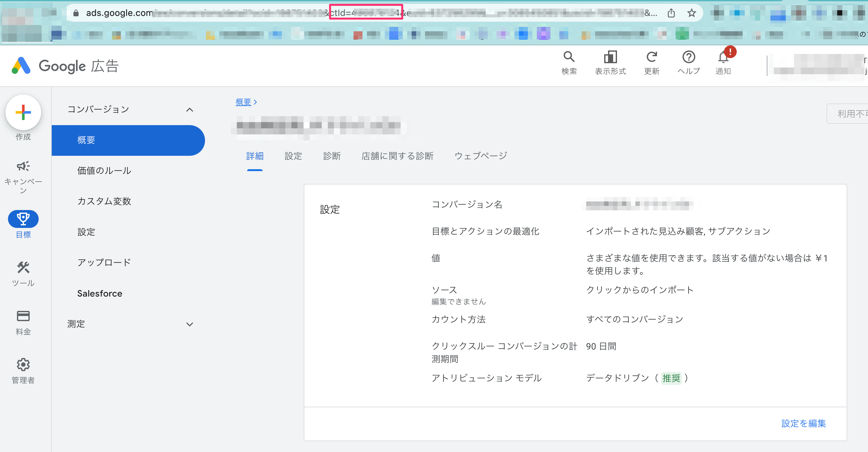Click the '90 日間' value
This screenshot has height=452, width=868.
pos(601,346)
